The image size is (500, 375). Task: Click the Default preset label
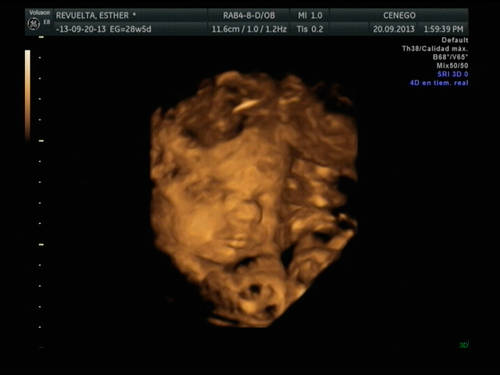455,40
